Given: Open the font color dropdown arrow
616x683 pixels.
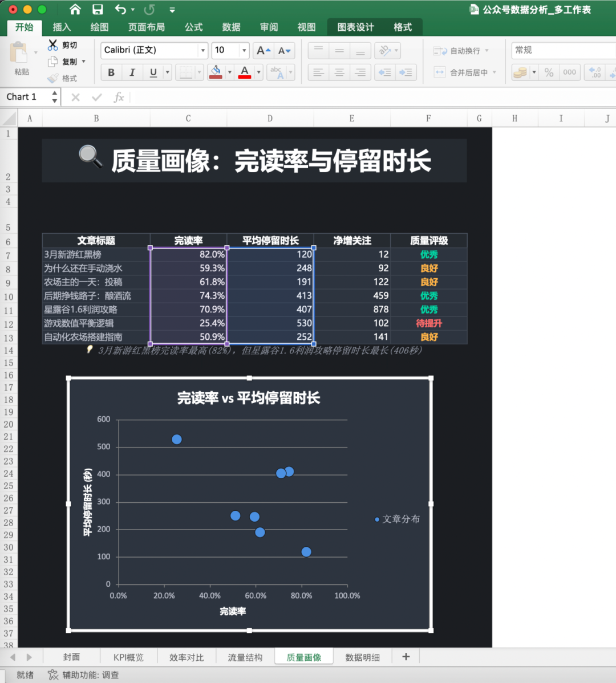Looking at the screenshot, I should [x=259, y=72].
